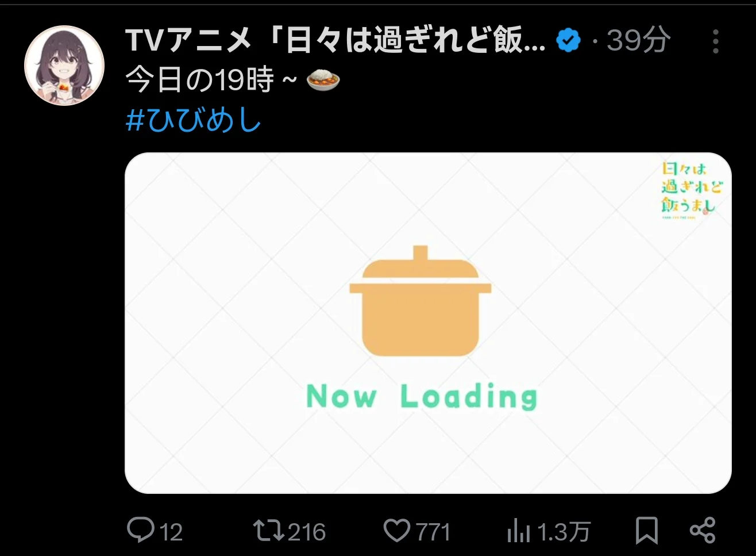Click the curry rice emoji in the tweet
Screen dimensions: 756x556
(x=323, y=79)
